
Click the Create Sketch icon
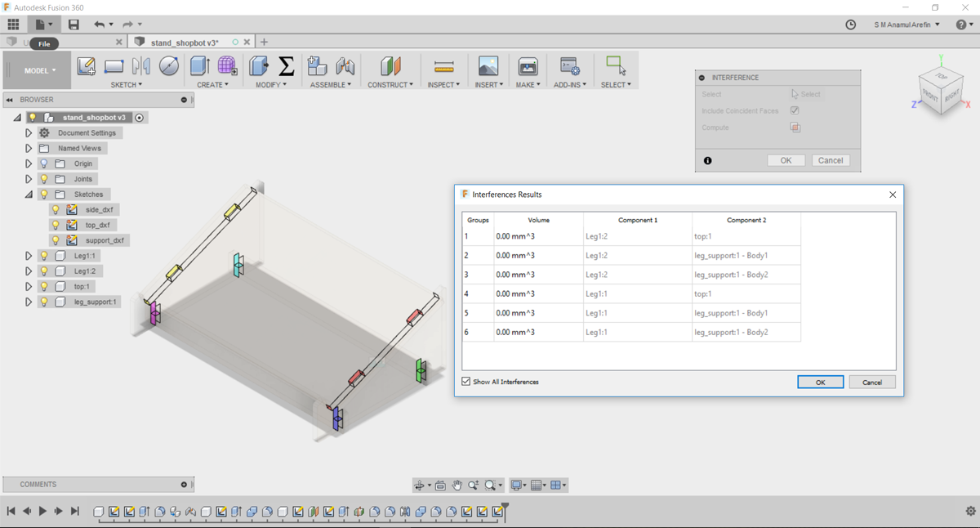coord(86,67)
